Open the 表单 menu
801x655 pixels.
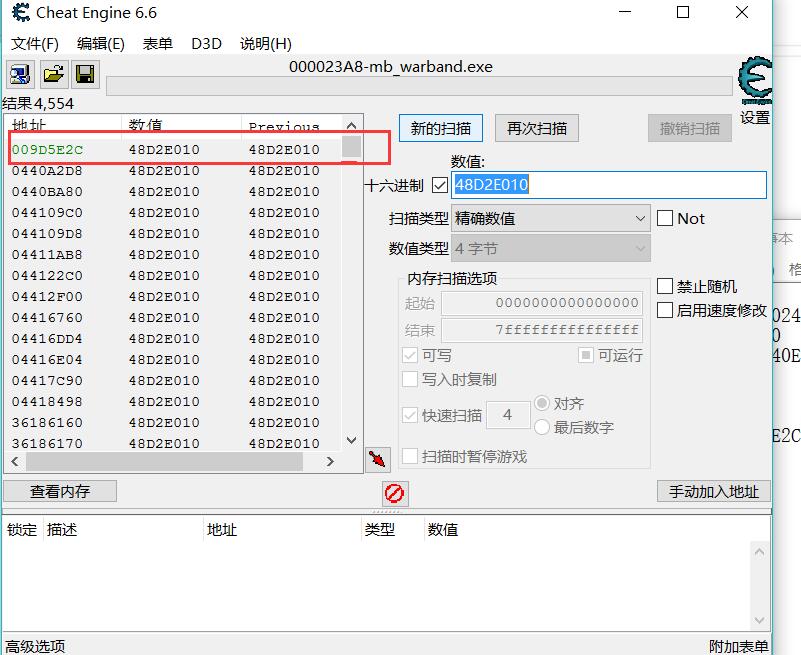tap(157, 44)
